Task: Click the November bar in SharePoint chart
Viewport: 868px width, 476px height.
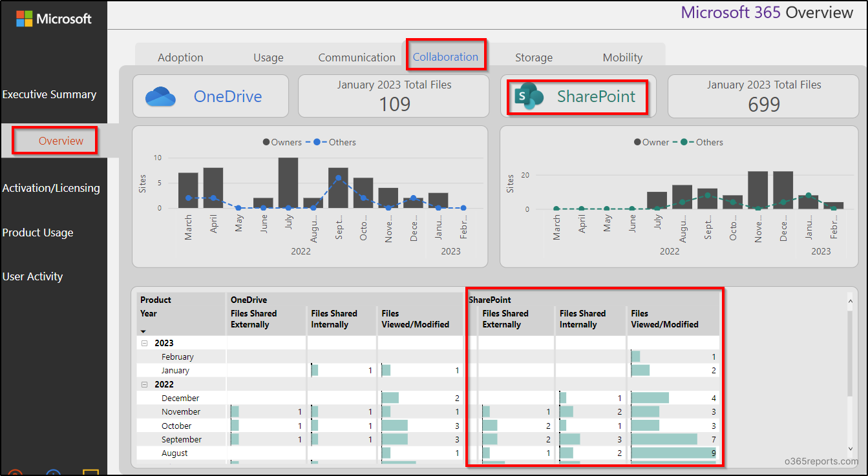Action: pos(757,190)
